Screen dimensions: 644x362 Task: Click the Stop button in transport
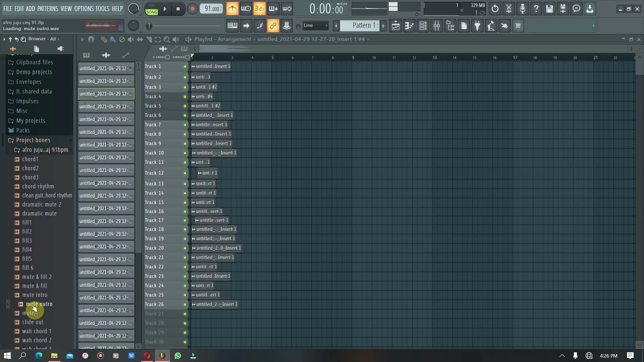[178, 9]
